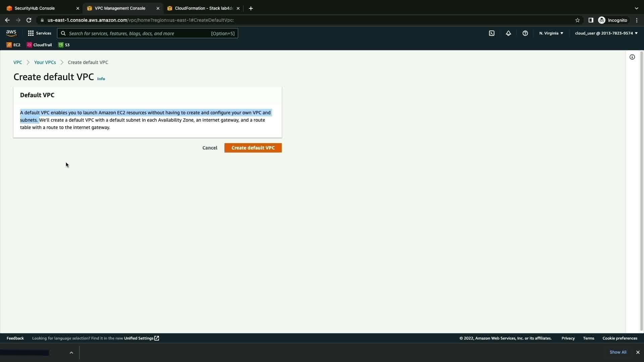This screenshot has width=644, height=362.
Task: Open the Info link beside title
Action: click(x=101, y=79)
